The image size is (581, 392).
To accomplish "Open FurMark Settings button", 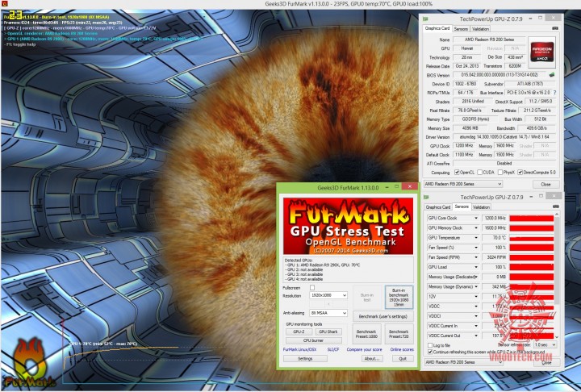I will 305,359.
